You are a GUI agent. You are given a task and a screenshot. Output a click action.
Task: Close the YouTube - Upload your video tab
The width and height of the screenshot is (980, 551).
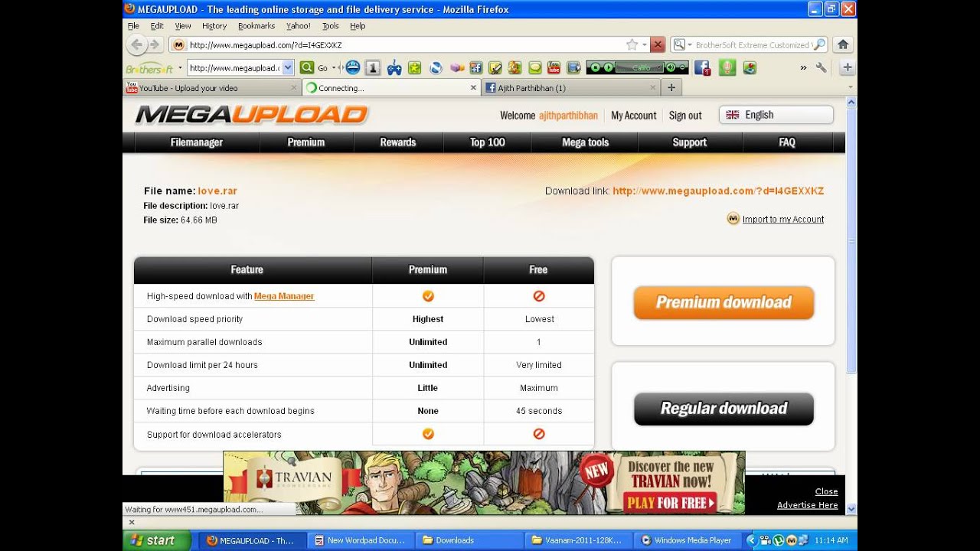click(x=294, y=88)
